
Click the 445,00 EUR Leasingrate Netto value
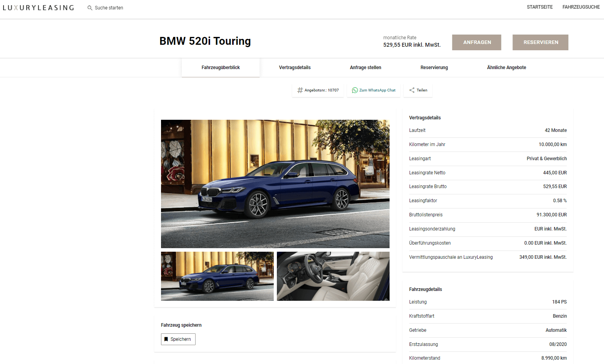coord(555,173)
